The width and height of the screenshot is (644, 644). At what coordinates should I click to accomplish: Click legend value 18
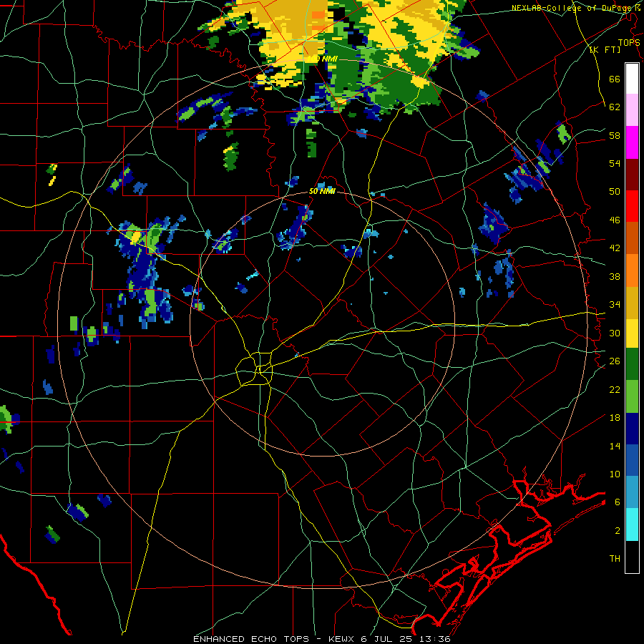click(x=615, y=418)
